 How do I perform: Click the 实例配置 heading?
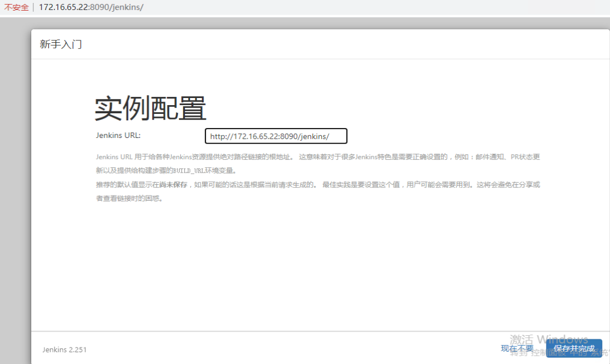pyautogui.click(x=150, y=109)
